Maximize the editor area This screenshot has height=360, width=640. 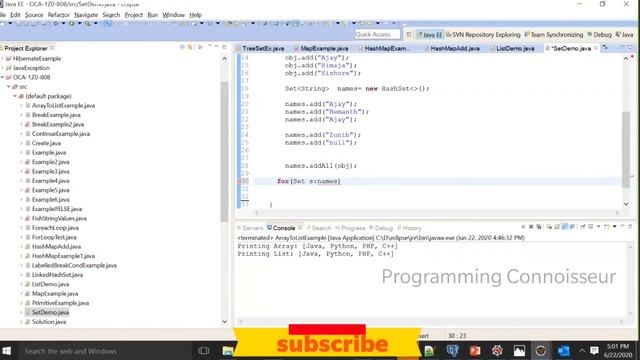coord(630,47)
